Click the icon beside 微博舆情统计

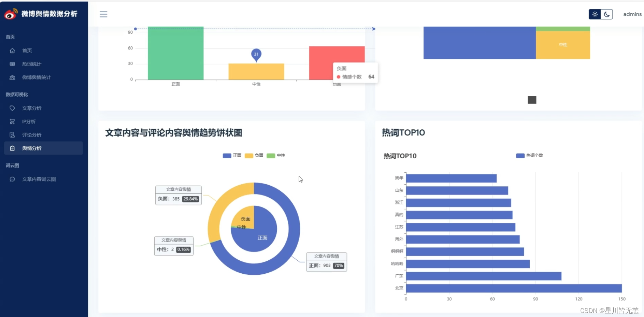(12, 77)
